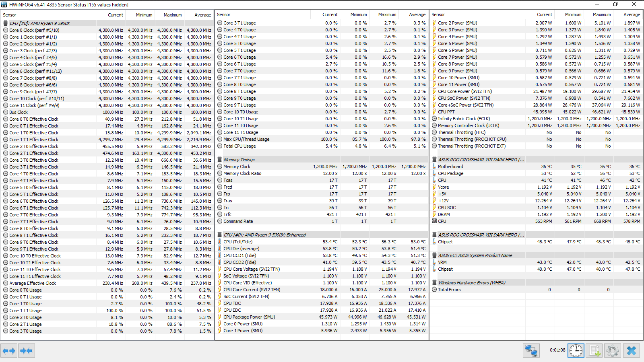
Task: Select the Max CPU/Thread Usage row
Action: click(322, 139)
